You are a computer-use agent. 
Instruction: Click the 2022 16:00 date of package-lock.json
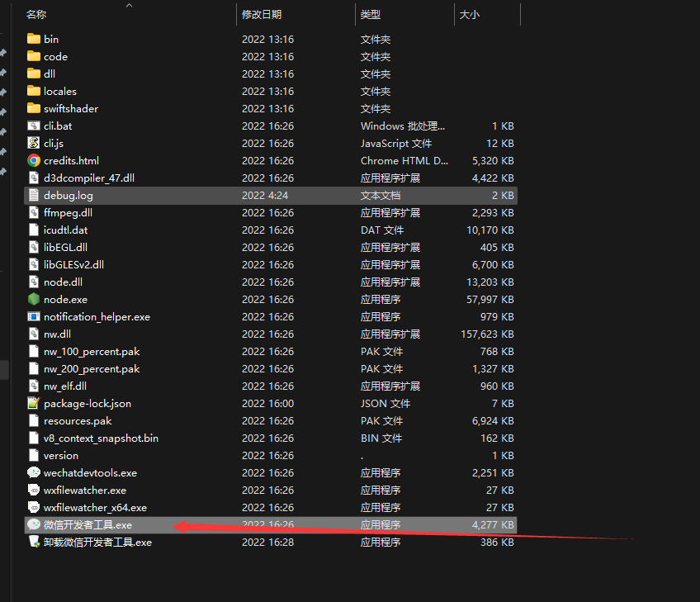coord(267,403)
